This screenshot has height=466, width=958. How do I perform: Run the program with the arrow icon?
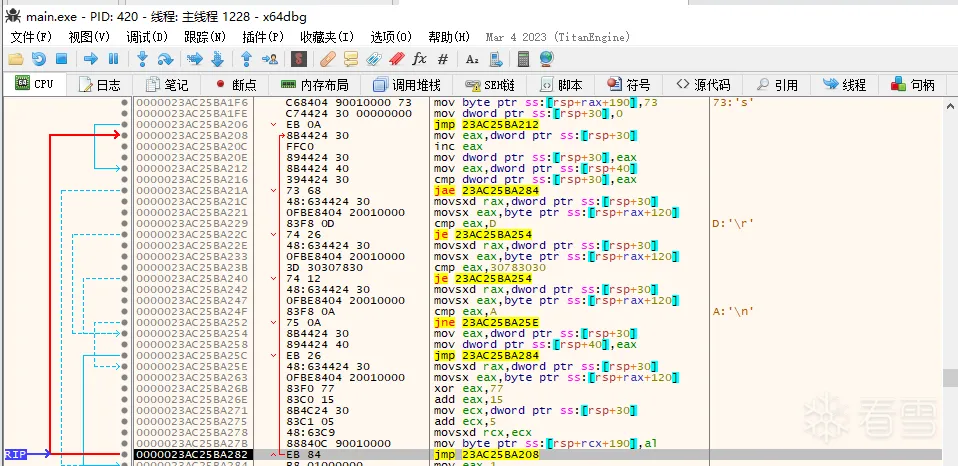[91, 59]
